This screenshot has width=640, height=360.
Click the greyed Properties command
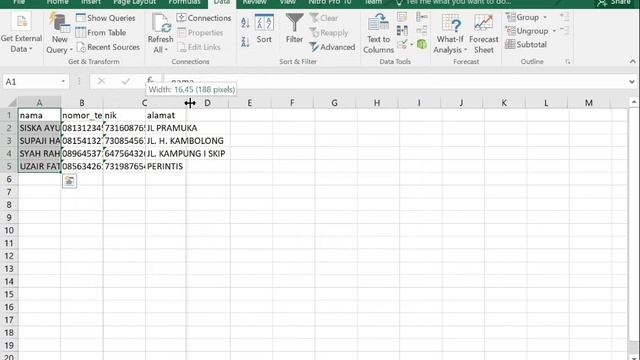[200, 33]
